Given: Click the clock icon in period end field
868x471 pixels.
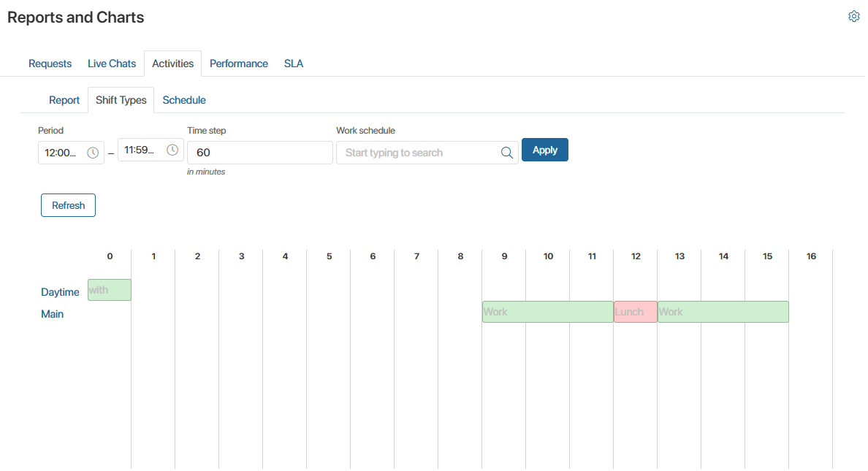Looking at the screenshot, I should coord(172,150).
